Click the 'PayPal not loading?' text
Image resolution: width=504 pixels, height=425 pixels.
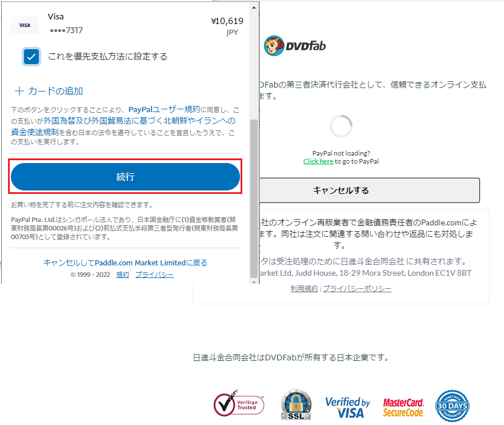[341, 153]
